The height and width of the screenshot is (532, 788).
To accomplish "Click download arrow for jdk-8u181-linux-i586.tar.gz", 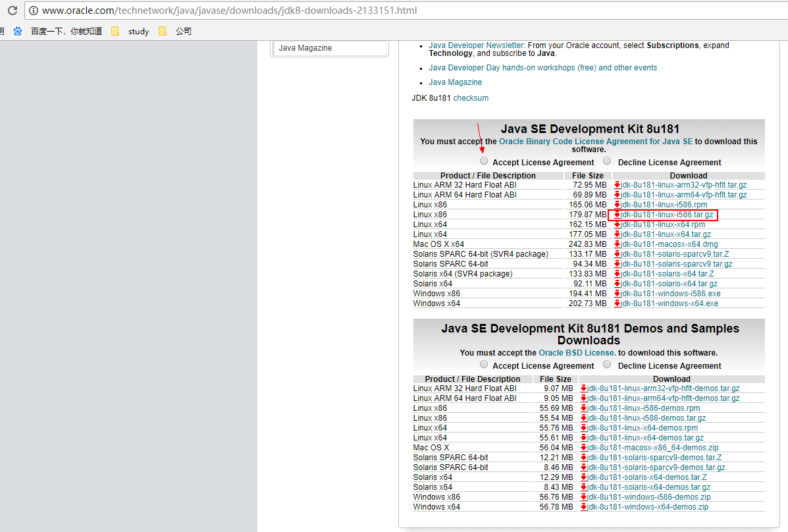I will click(617, 215).
